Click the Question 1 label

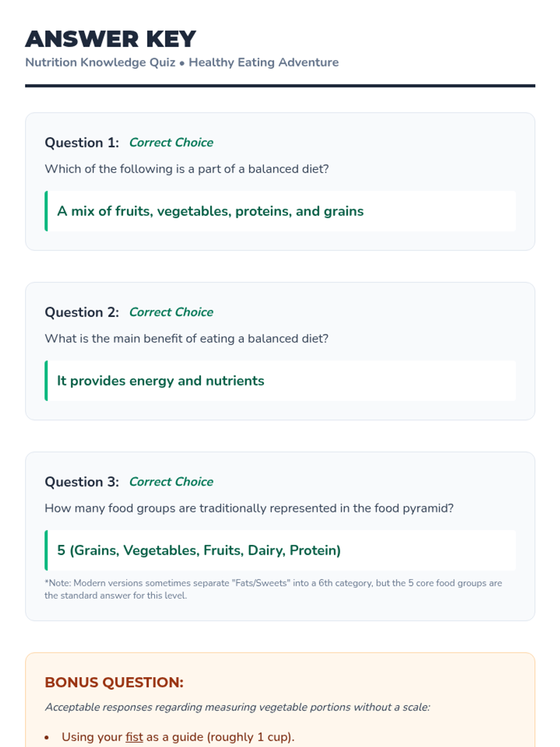[x=82, y=143]
